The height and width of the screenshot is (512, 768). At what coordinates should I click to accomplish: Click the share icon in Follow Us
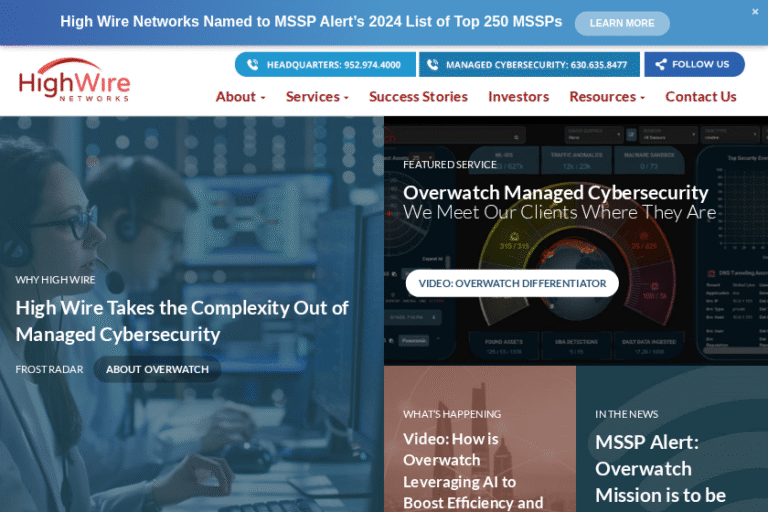(x=660, y=65)
